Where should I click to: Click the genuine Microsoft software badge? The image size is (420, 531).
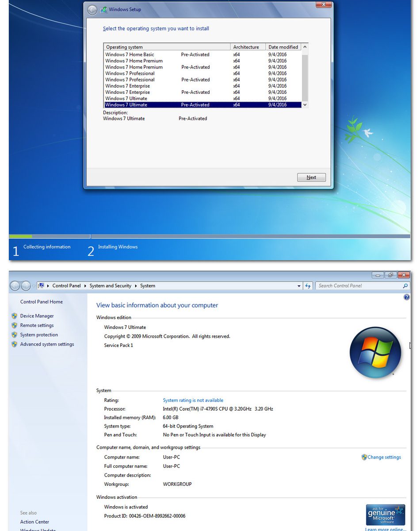(x=386, y=515)
